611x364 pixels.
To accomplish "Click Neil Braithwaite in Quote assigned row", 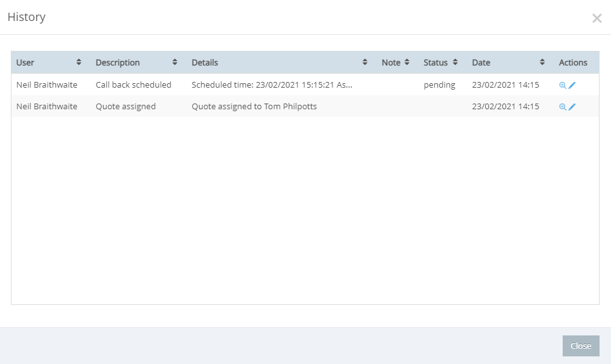I will (47, 106).
